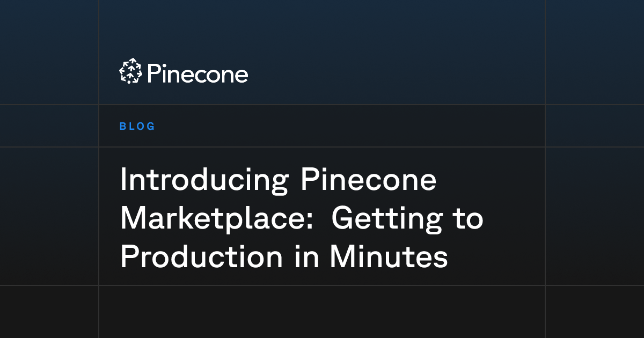Click the word "Production" in the headline
Viewport: 644px width, 338px height.
point(201,258)
